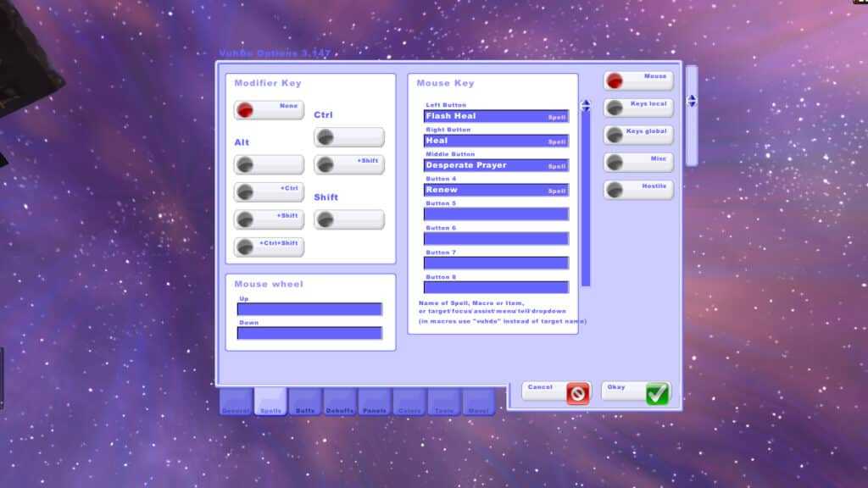Click the Mouse wheel Up input field
The height and width of the screenshot is (488, 868).
[309, 309]
